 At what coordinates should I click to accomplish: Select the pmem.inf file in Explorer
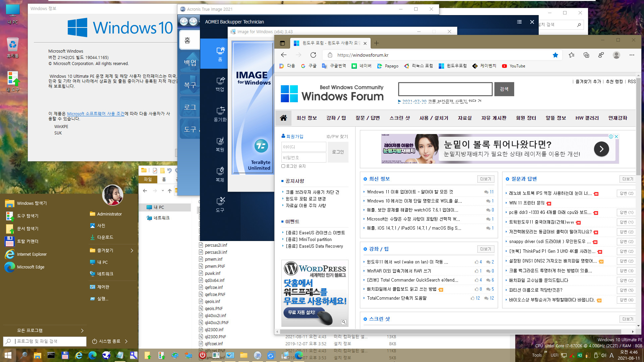coord(214,259)
